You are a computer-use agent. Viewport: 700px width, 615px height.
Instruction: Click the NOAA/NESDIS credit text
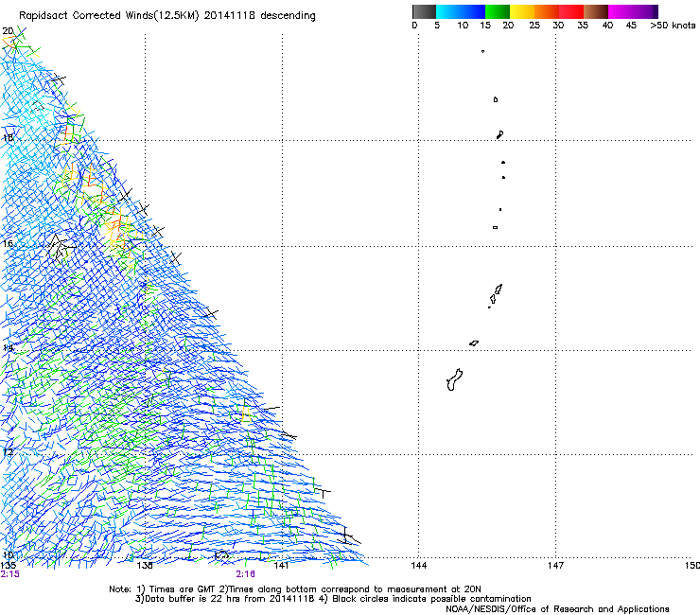(557, 609)
